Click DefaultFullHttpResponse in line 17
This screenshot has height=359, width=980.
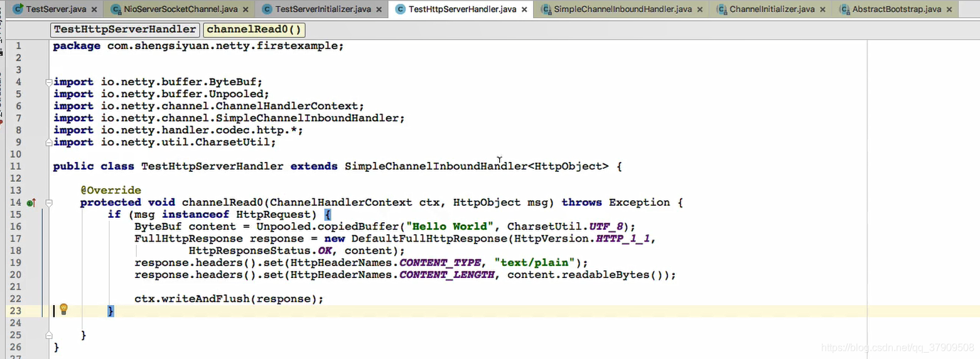pyautogui.click(x=429, y=238)
